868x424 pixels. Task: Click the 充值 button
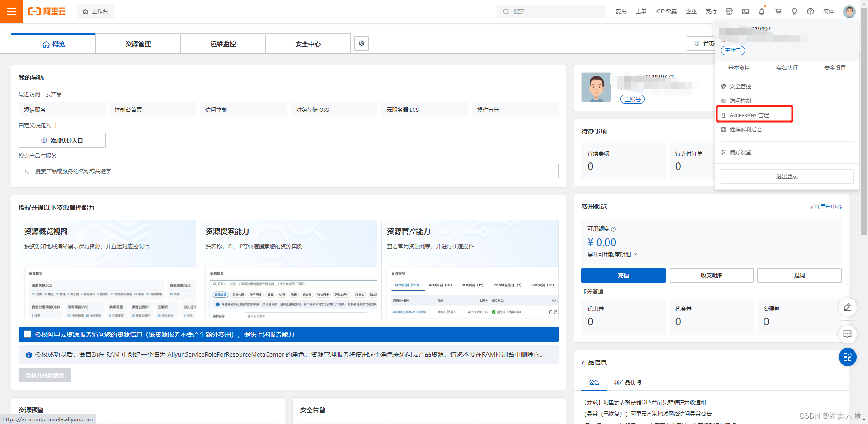(623, 276)
